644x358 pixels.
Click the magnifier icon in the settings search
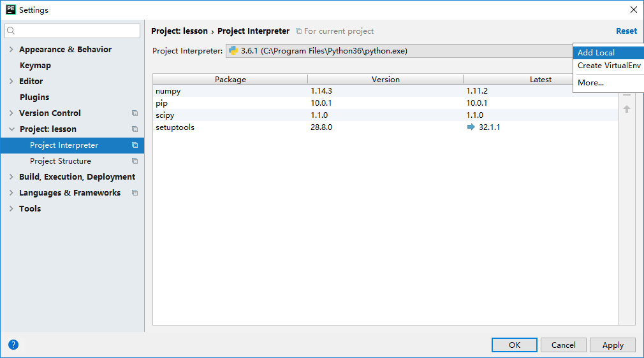pos(11,31)
